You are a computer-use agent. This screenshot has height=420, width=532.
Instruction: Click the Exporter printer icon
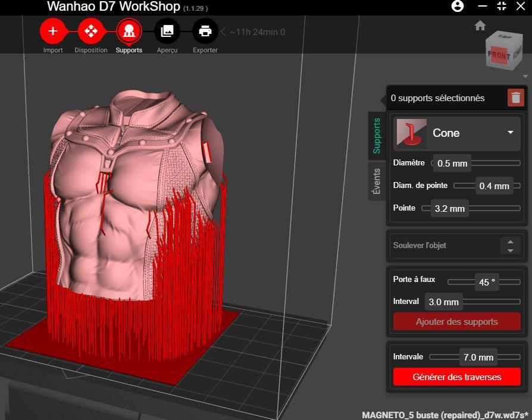[x=205, y=31]
